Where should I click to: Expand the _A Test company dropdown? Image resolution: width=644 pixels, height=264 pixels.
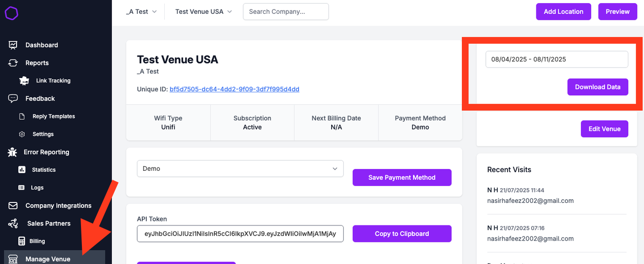[142, 11]
